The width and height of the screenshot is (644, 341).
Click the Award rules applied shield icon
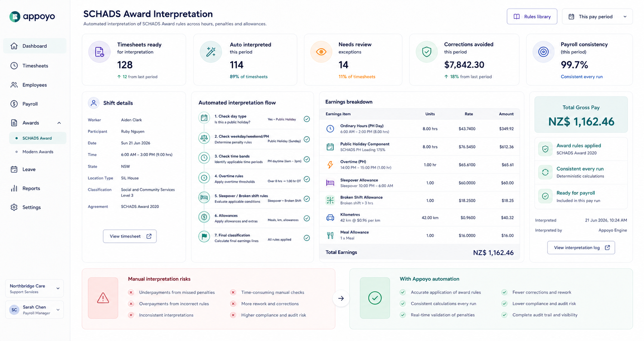pos(545,149)
